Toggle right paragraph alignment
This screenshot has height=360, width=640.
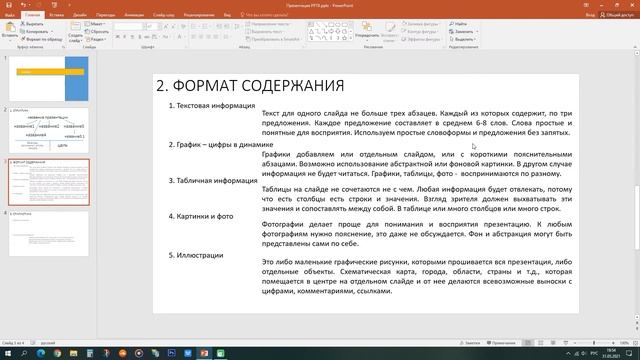point(208,37)
